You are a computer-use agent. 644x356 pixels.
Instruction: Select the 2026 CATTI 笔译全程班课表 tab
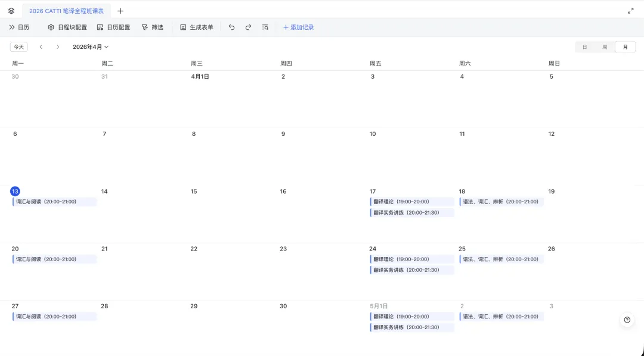[67, 11]
